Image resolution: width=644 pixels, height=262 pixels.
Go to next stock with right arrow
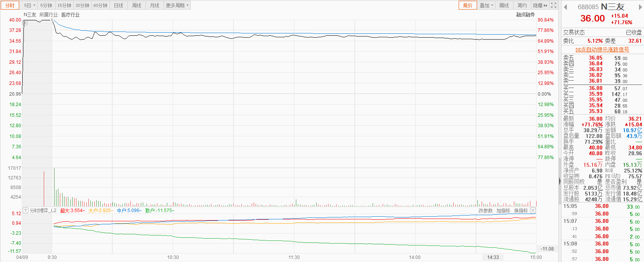[x=639, y=7]
